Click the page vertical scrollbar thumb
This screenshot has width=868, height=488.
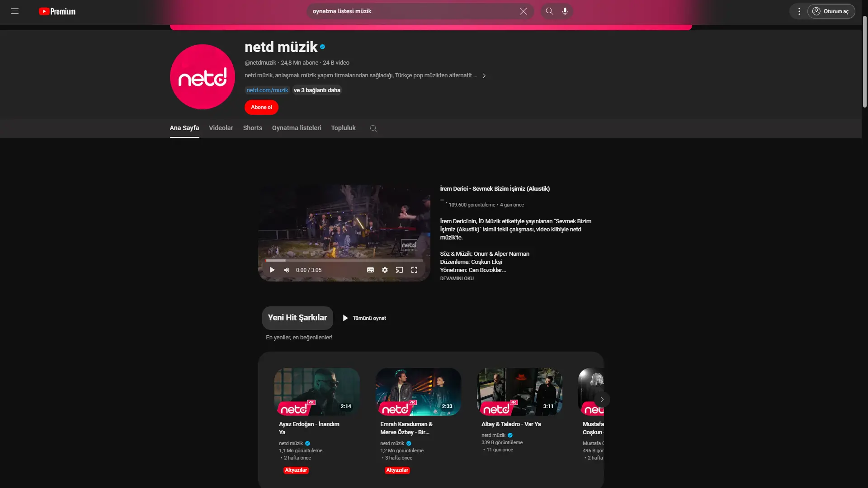click(x=864, y=62)
